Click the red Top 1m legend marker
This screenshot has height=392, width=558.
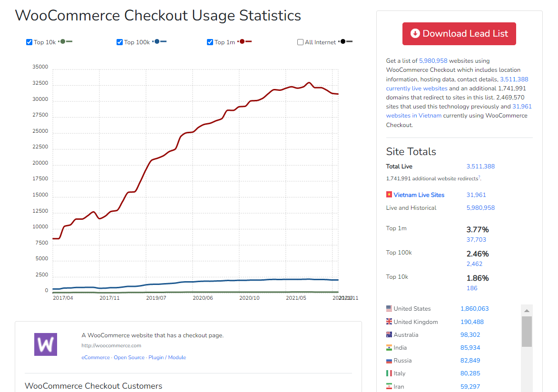pos(245,42)
